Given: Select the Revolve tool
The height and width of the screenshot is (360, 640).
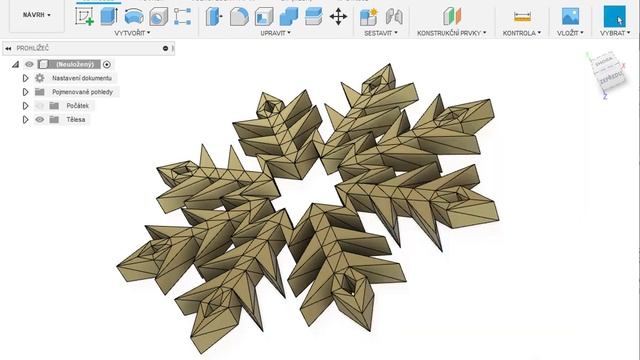Looking at the screenshot, I should (134, 17).
